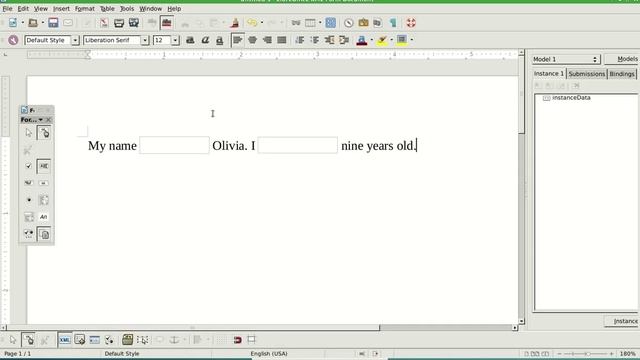Screen dimensions: 640x360
Task: Open the Table menu
Action: coord(107,9)
